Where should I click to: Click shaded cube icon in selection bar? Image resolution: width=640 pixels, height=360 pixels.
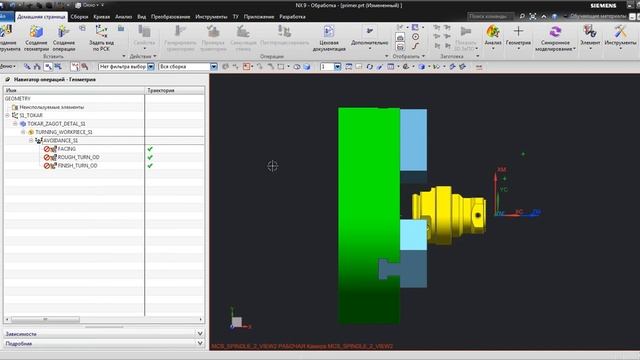[x=307, y=67]
